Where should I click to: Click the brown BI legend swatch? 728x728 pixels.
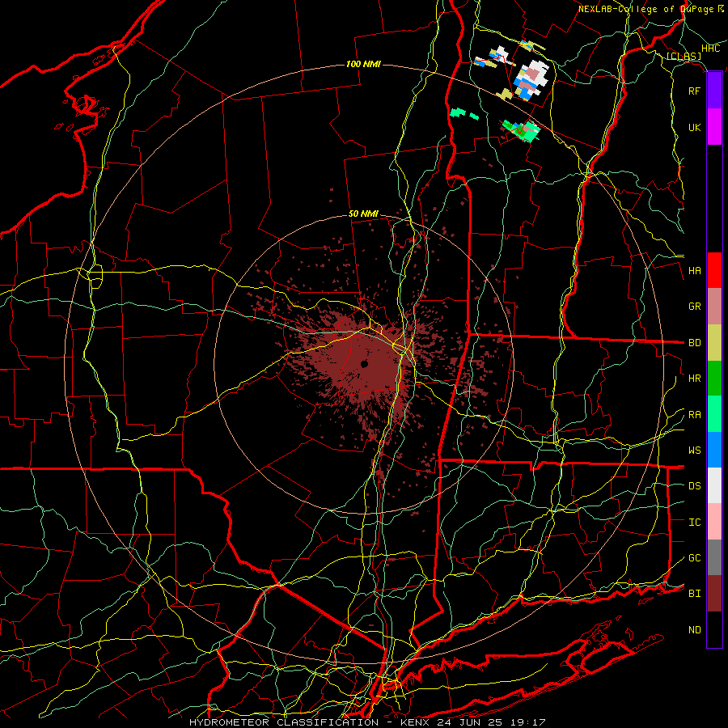pyautogui.click(x=714, y=594)
